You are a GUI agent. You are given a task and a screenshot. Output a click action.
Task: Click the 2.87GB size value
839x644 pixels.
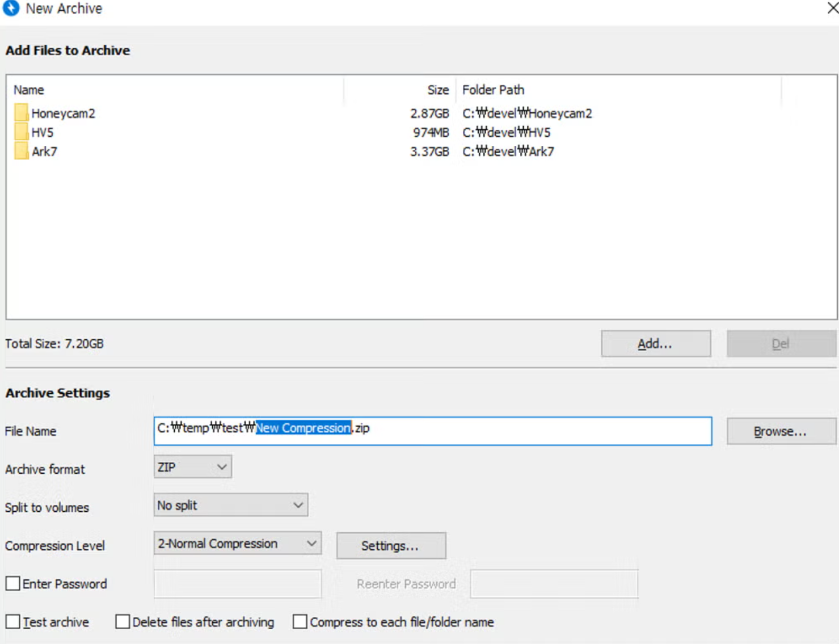coord(429,113)
